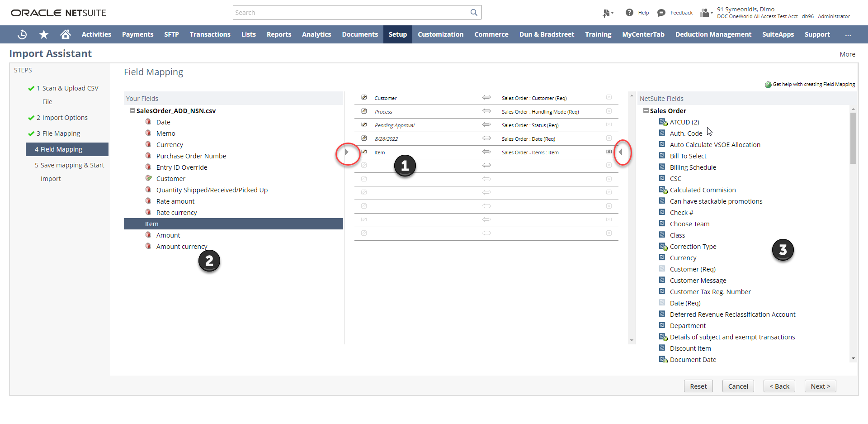The image size is (868, 424).
Task: Click pencil edit icon on Process mapping row
Action: pyautogui.click(x=364, y=111)
